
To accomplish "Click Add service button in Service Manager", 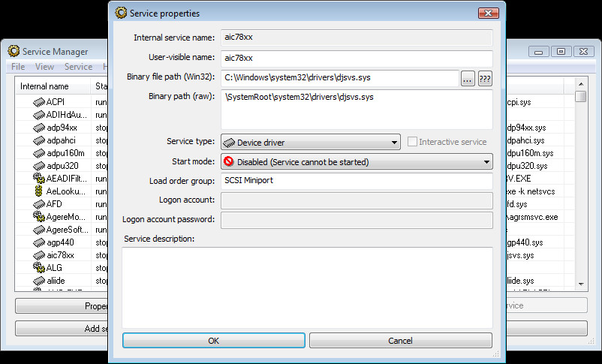I will pyautogui.click(x=62, y=329).
